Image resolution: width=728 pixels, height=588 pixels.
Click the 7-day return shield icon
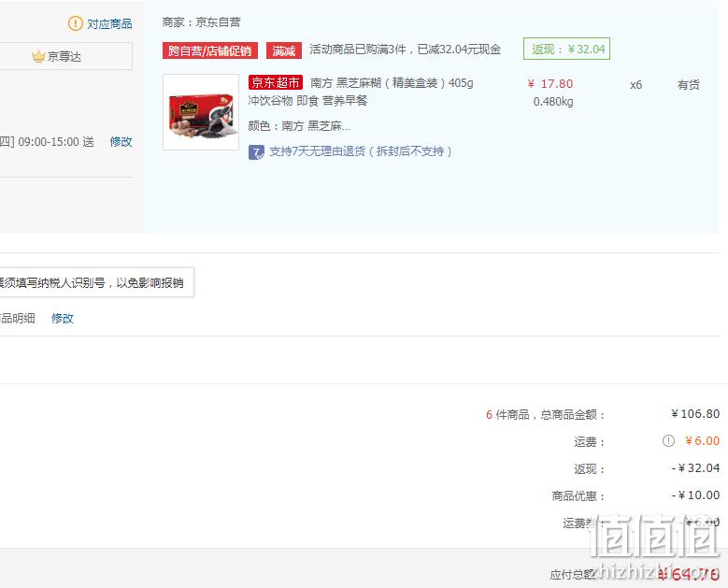[x=256, y=151]
